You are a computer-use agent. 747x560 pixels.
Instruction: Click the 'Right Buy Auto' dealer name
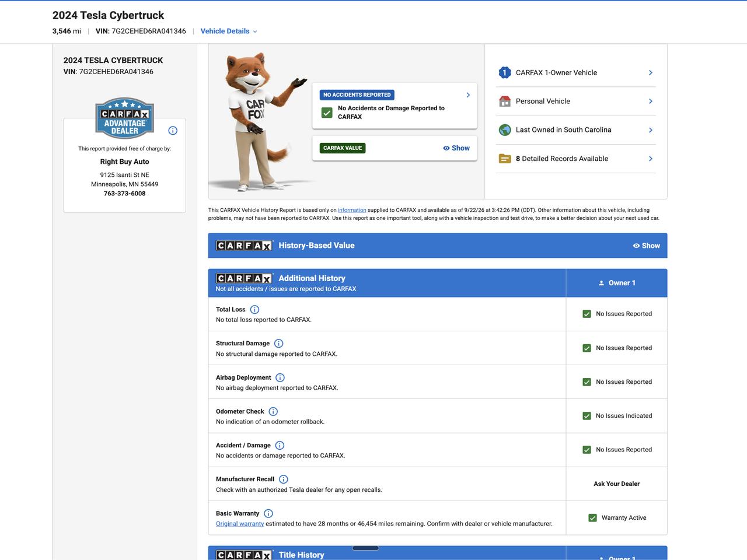(124, 162)
